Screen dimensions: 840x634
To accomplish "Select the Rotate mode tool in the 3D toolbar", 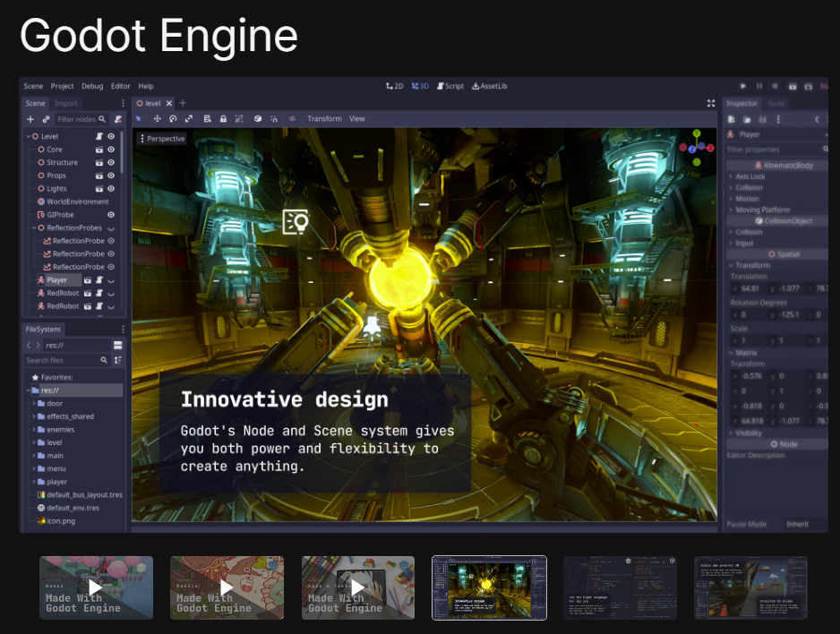I will [173, 118].
